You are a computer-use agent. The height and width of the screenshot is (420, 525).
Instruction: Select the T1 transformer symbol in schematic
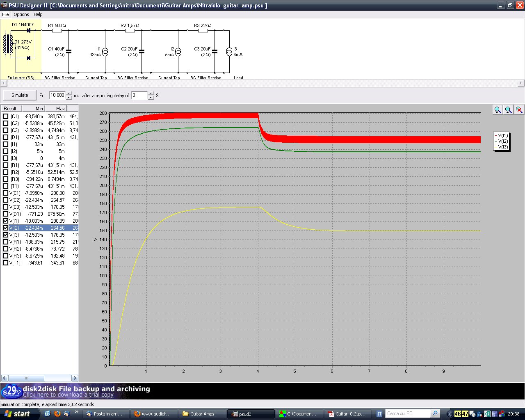[8, 44]
